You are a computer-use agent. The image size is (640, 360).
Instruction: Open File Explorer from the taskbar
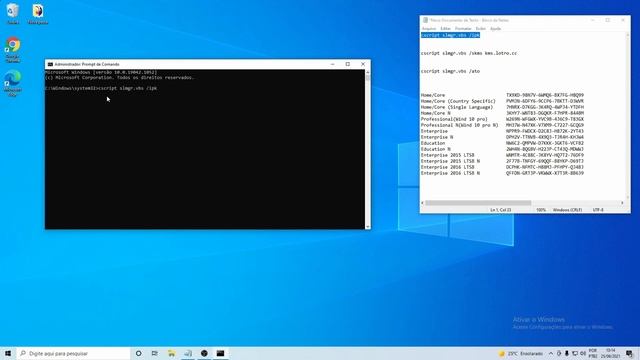(171, 353)
